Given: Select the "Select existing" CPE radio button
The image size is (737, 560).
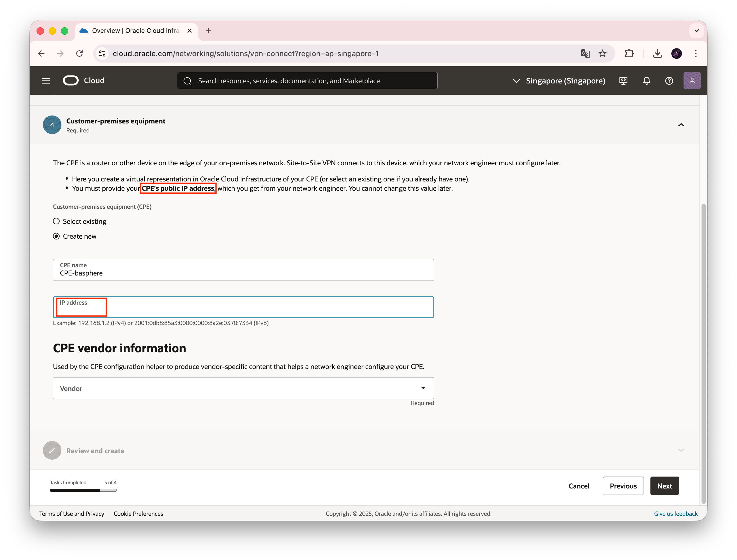Looking at the screenshot, I should [x=56, y=221].
